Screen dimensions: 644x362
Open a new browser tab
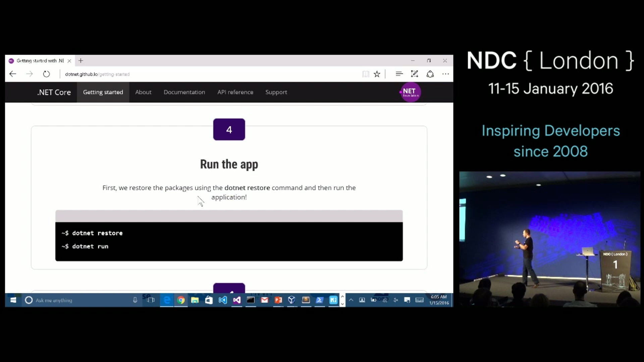coord(81,61)
